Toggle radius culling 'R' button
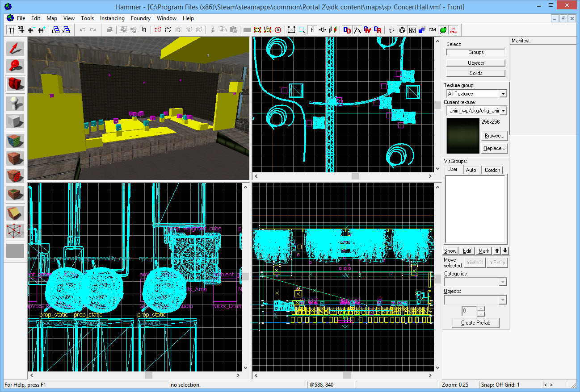580x392 pixels. pos(278,30)
